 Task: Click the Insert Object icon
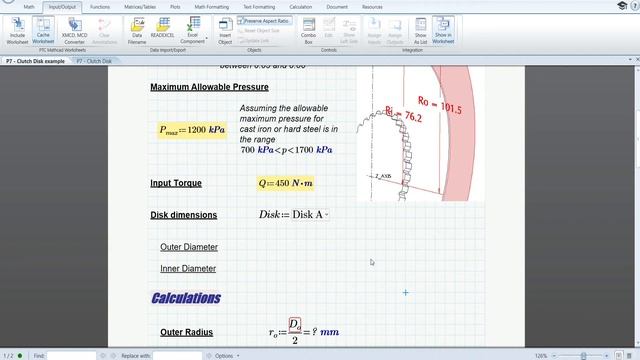click(x=225, y=30)
